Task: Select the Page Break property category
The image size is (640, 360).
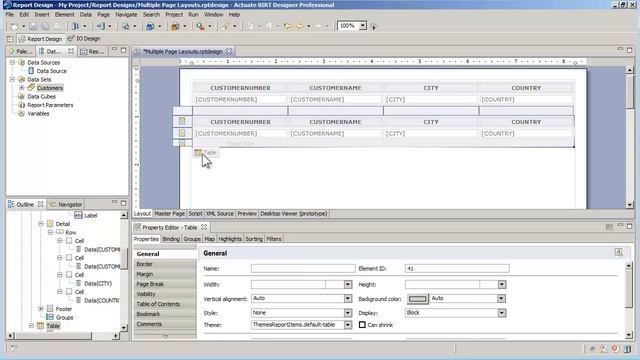Action: pyautogui.click(x=164, y=284)
